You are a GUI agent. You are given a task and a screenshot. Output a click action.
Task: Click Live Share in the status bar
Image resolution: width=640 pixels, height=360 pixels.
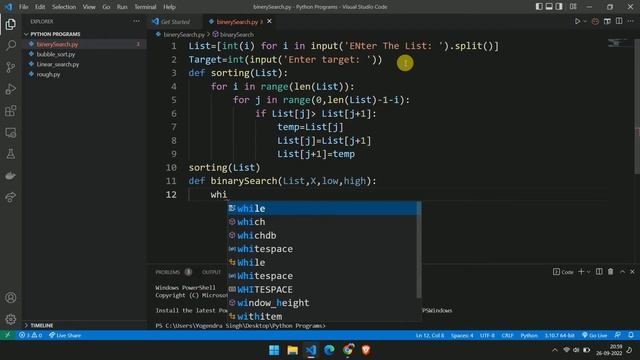(65, 335)
